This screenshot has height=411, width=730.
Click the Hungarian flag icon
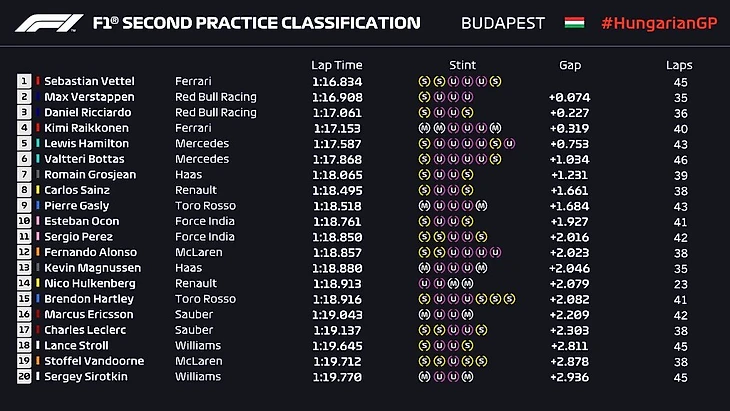pyautogui.click(x=574, y=22)
